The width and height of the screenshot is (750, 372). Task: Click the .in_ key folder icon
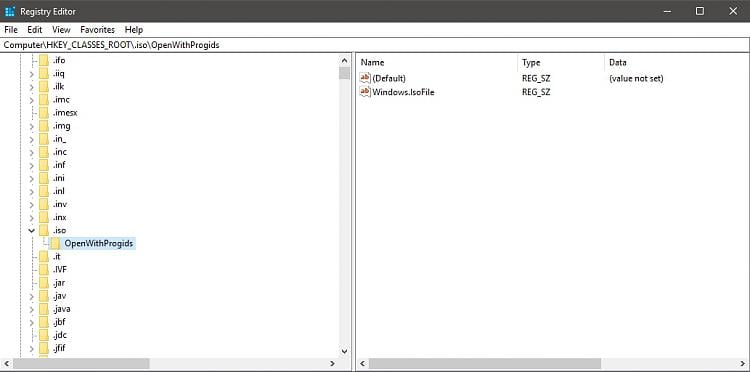pos(44,139)
